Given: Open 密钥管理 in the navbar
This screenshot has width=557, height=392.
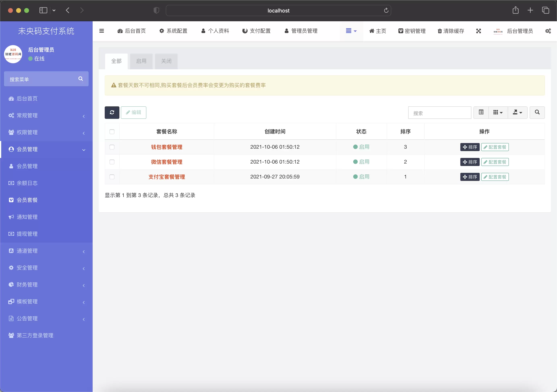Looking at the screenshot, I should (x=412, y=31).
